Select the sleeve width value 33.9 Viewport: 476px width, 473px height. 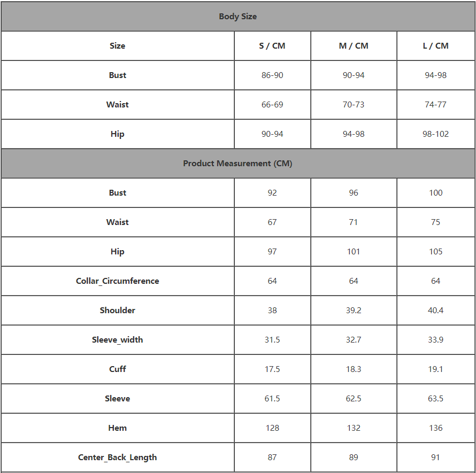tap(435, 340)
